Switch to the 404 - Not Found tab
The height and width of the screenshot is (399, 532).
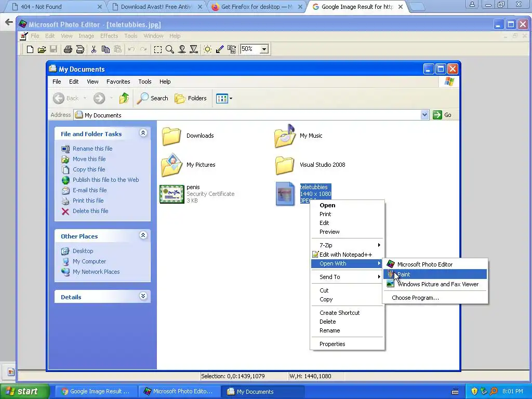click(x=56, y=7)
